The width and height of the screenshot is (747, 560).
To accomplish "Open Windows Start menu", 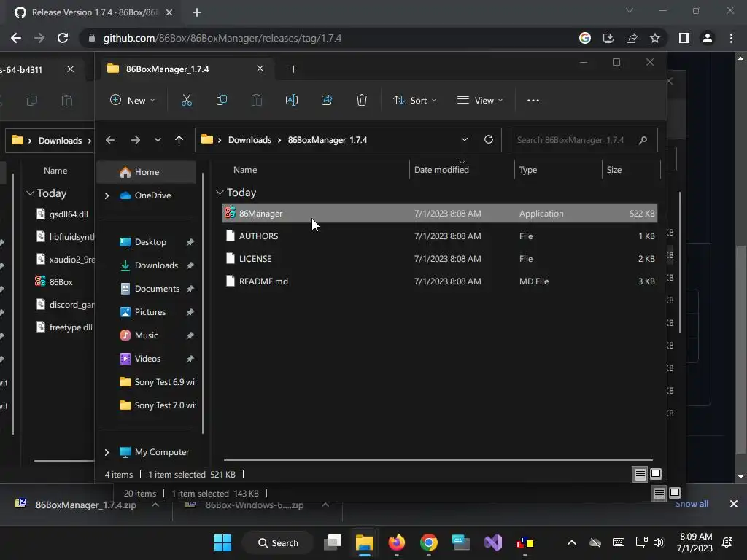I will pos(222,542).
